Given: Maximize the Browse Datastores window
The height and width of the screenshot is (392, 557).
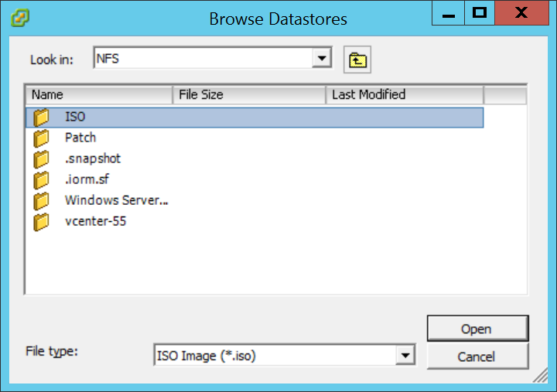Looking at the screenshot, I should (x=480, y=12).
